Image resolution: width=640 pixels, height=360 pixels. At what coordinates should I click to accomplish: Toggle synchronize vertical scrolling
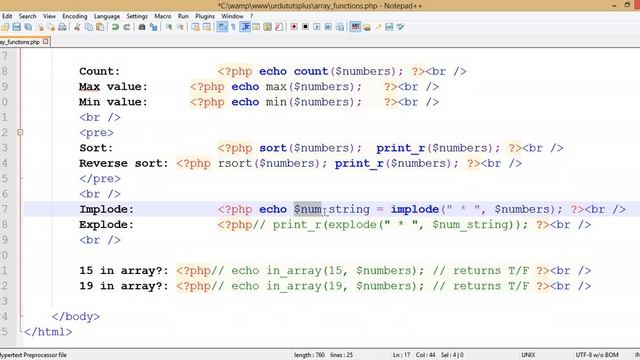[196, 27]
